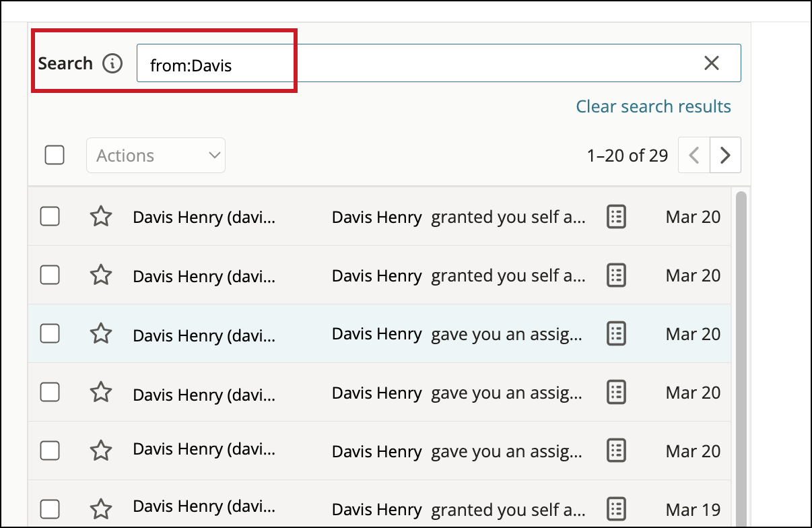The image size is (812, 528).
Task: Click into the from:Davis search field
Action: pos(438,63)
